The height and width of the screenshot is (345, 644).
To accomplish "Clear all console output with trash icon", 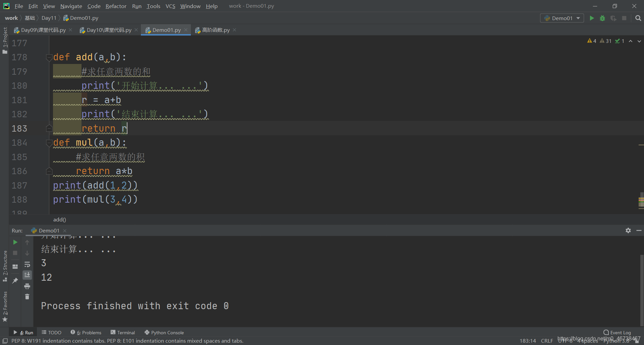I will click(27, 297).
